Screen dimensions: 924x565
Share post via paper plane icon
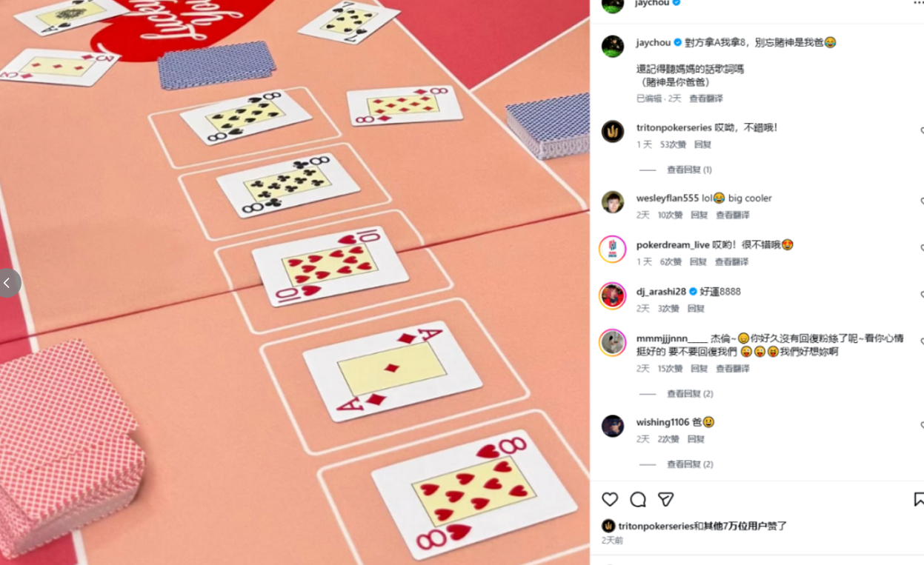point(666,500)
